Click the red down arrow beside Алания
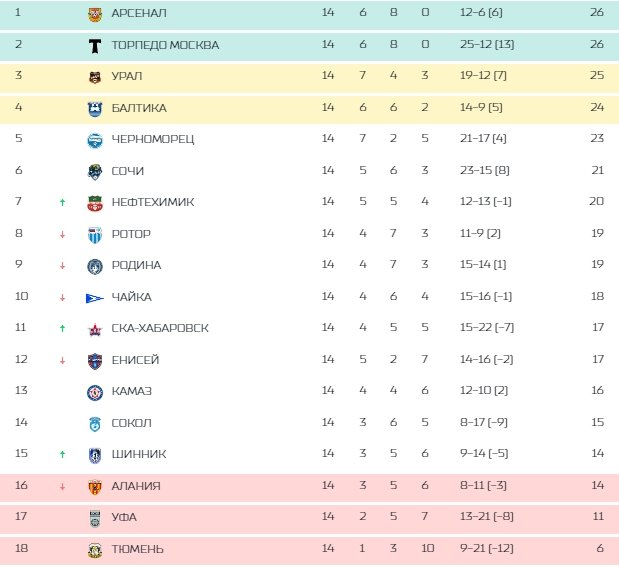The image size is (619, 567). tap(62, 487)
